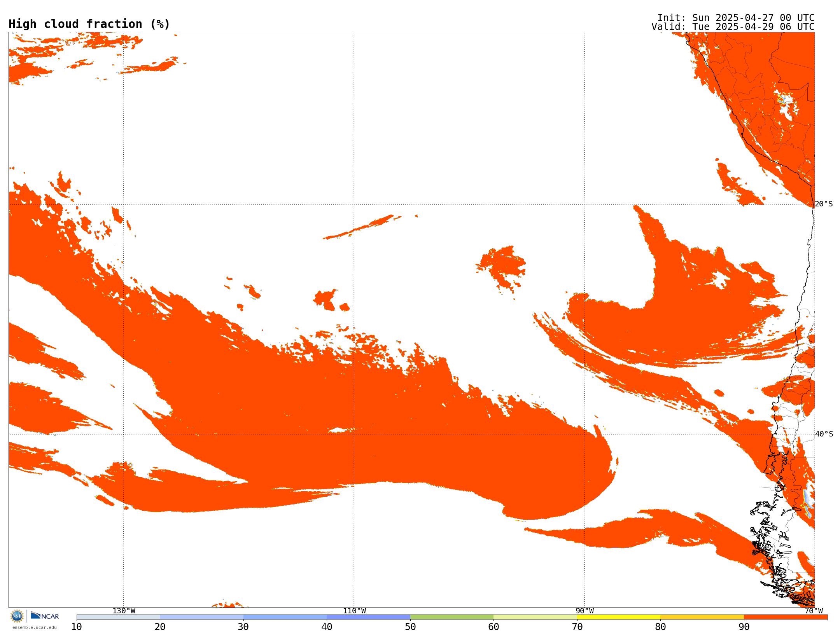Viewport: 840px width, 632px height.
Task: Click the 'High cloud fraction (%)' title
Action: [89, 24]
